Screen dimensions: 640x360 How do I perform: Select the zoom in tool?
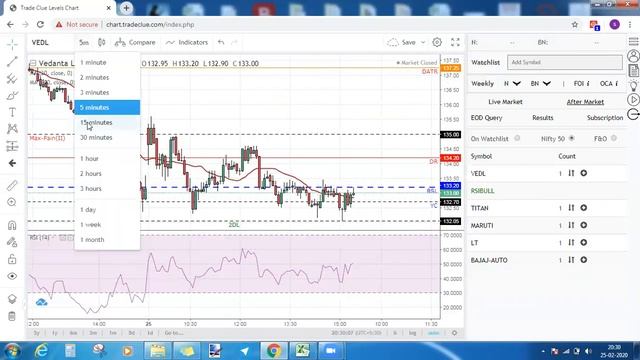click(x=12, y=202)
